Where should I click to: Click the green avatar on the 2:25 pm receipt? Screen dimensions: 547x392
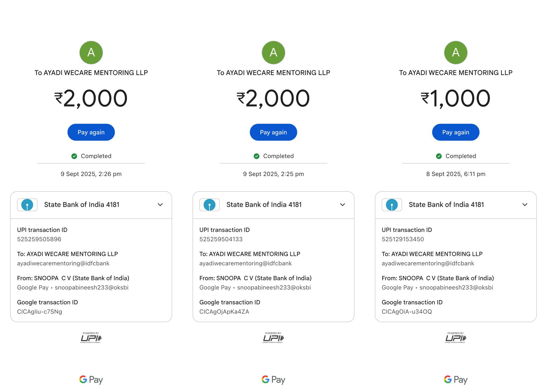coord(273,53)
